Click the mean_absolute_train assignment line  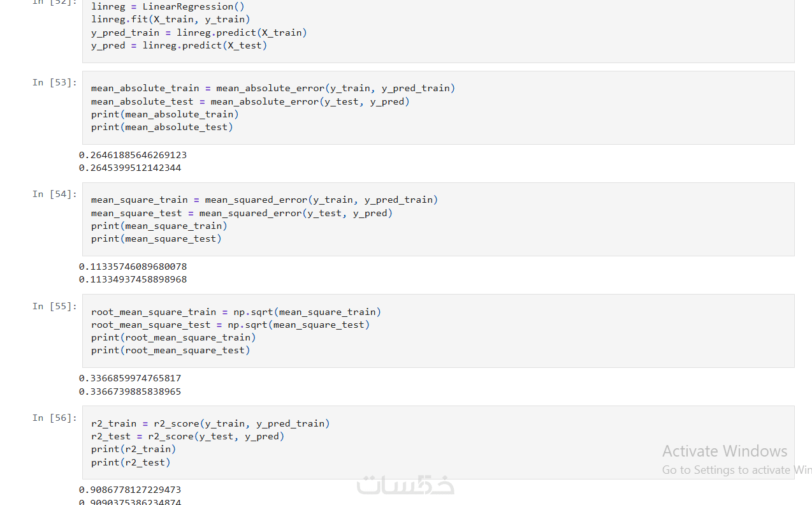tap(273, 88)
